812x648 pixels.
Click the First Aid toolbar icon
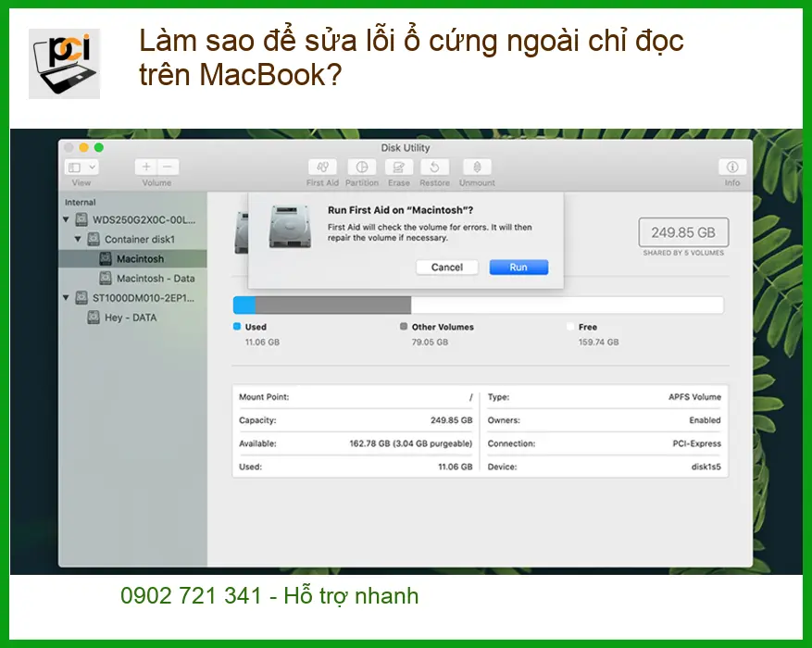click(x=322, y=168)
